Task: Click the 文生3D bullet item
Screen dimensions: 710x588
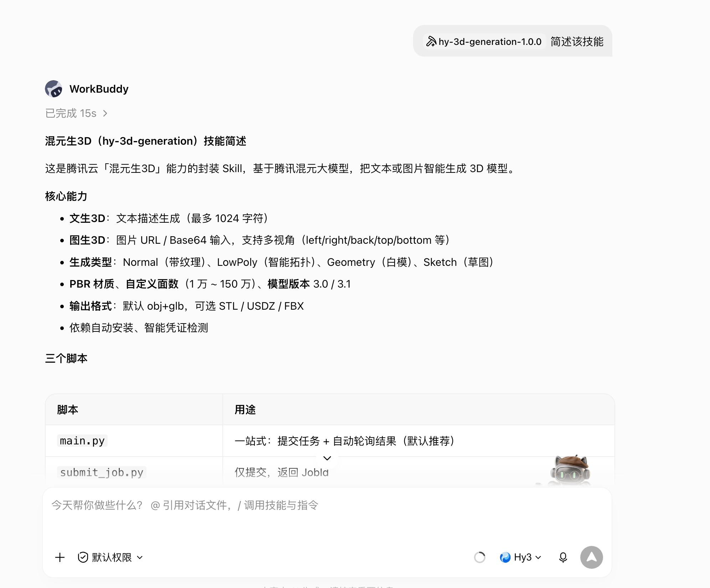Action: pyautogui.click(x=169, y=218)
